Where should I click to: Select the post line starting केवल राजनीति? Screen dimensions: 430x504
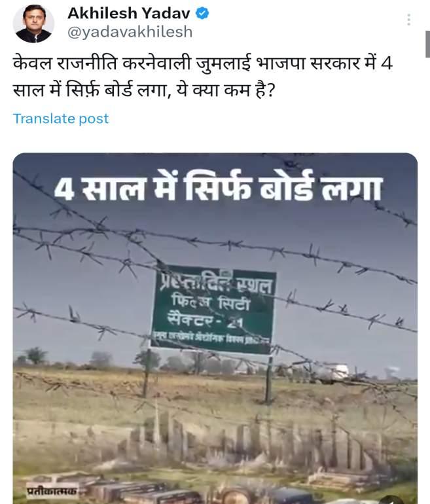point(203,63)
